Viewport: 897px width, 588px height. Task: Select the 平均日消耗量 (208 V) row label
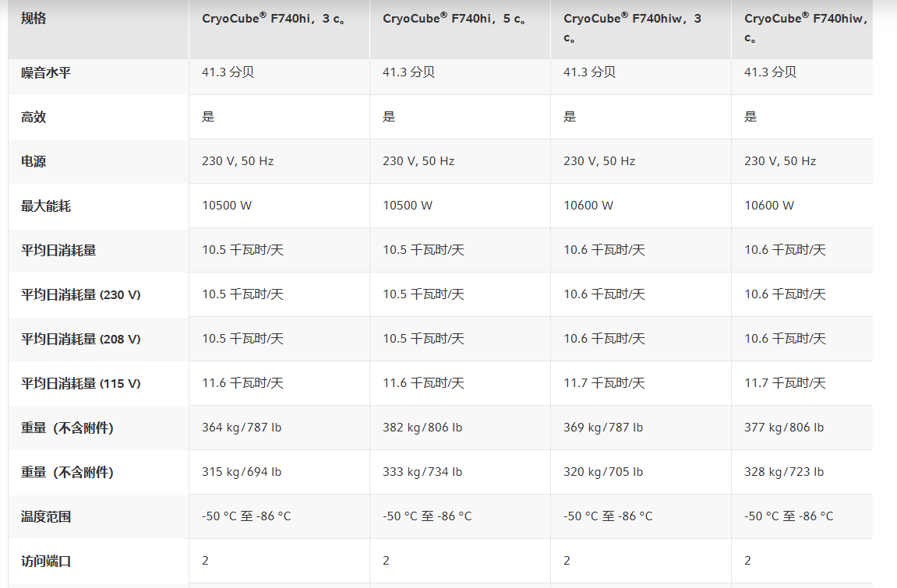click(81, 339)
